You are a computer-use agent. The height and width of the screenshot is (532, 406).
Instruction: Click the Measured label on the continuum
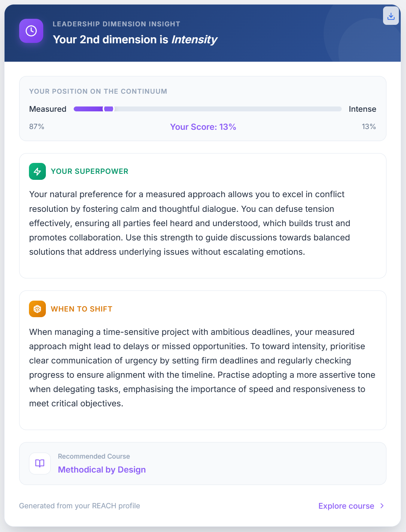48,109
